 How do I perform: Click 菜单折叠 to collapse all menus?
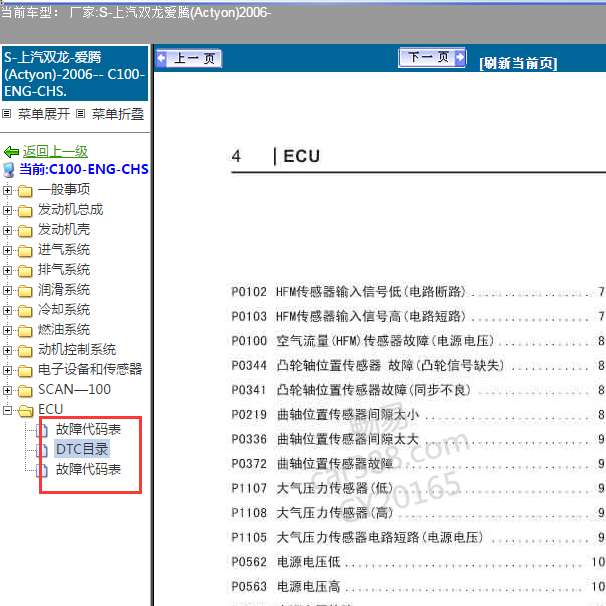(118, 114)
